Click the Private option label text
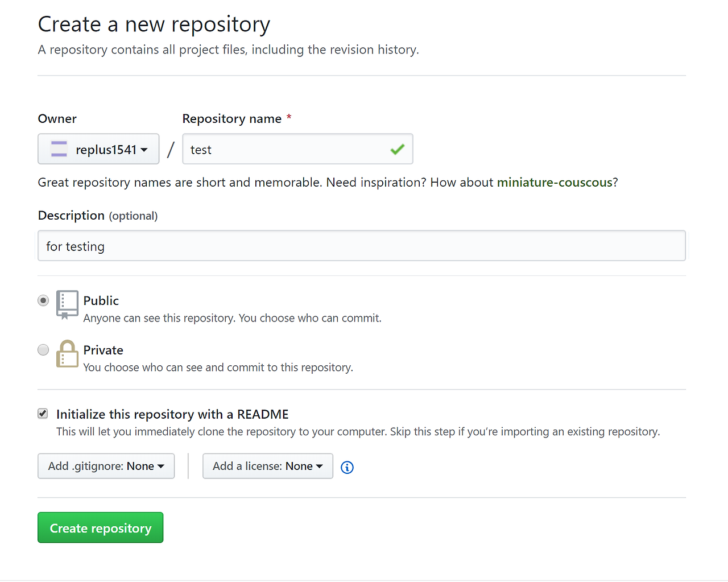 [x=104, y=350]
